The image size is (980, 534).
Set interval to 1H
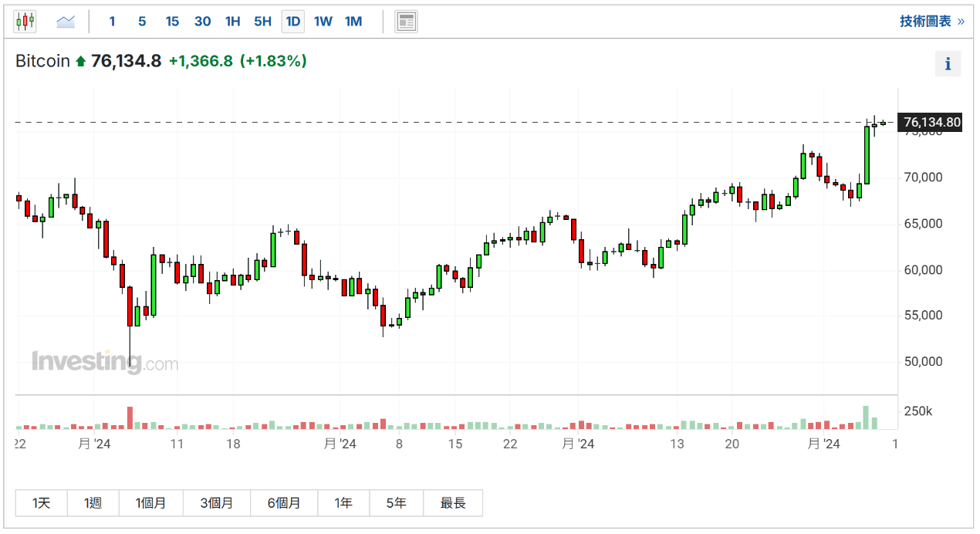(232, 22)
